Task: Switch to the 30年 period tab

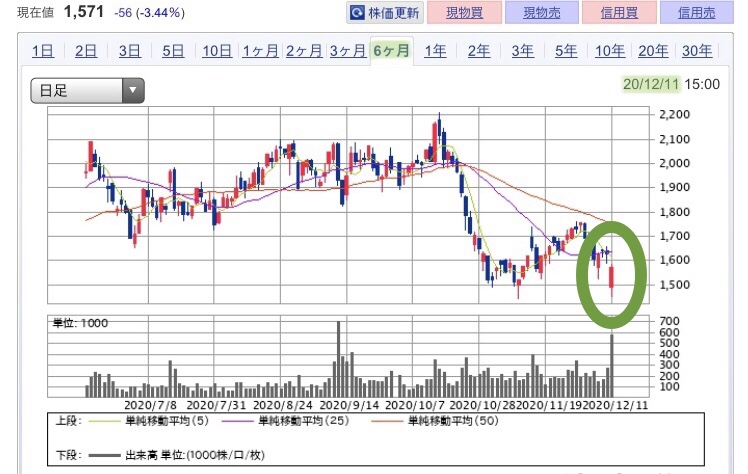Action: coord(697,51)
